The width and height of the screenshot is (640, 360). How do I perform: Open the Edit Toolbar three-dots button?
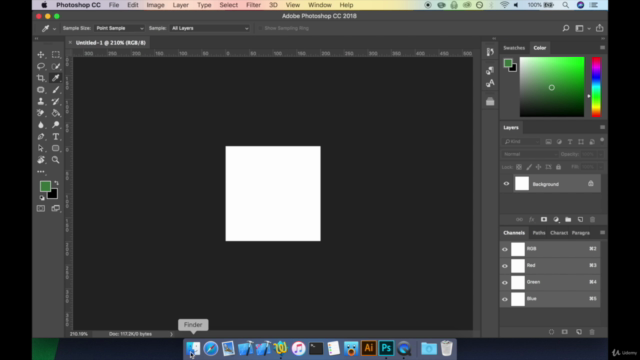41,172
